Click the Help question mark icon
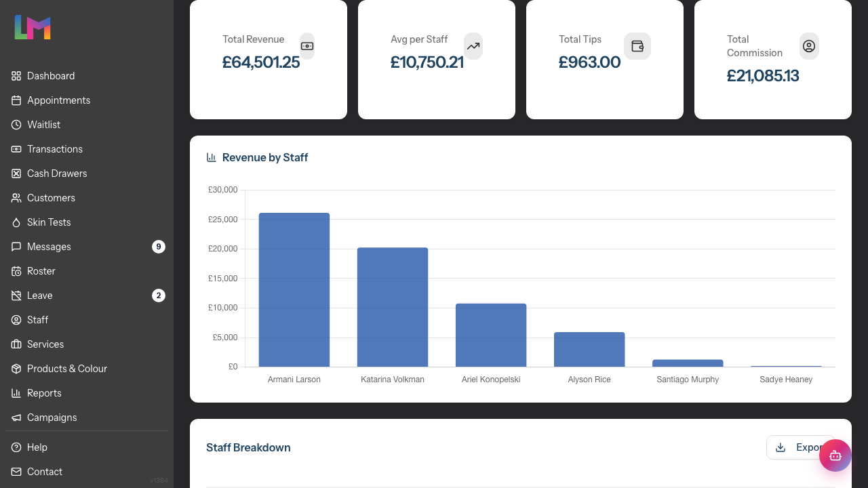 [x=16, y=447]
